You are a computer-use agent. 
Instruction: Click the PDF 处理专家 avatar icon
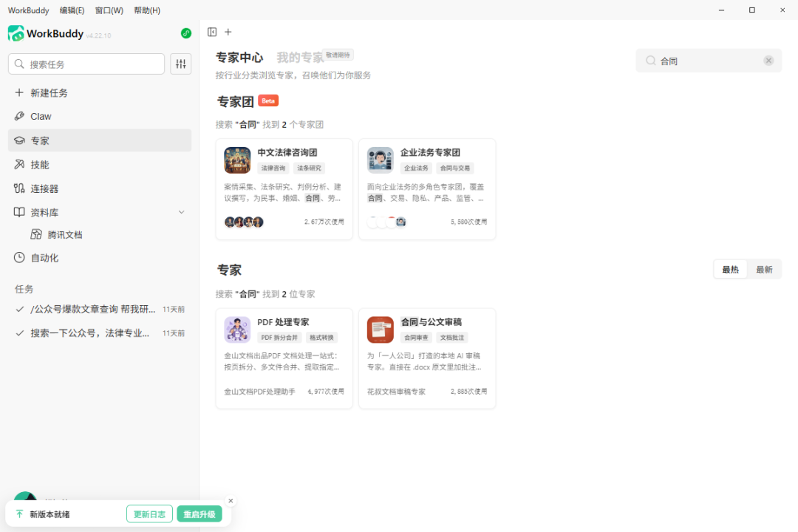click(237, 330)
